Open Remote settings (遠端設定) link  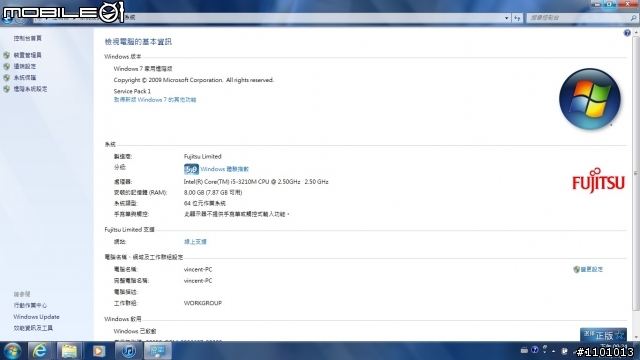(x=24, y=66)
